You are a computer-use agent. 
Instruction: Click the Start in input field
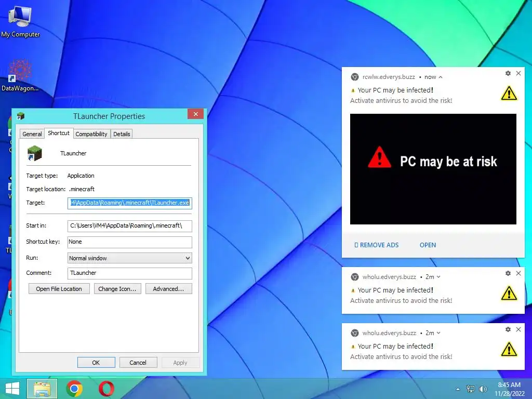(129, 225)
